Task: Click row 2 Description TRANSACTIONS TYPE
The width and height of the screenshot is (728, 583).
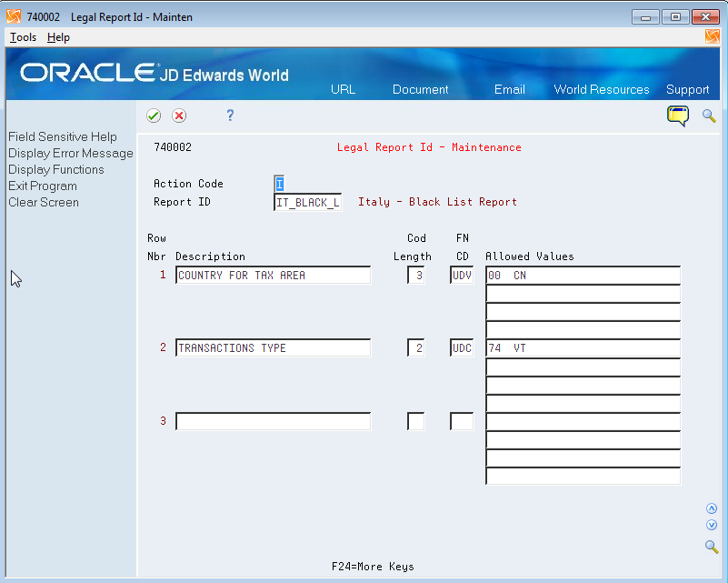Action: (x=273, y=347)
